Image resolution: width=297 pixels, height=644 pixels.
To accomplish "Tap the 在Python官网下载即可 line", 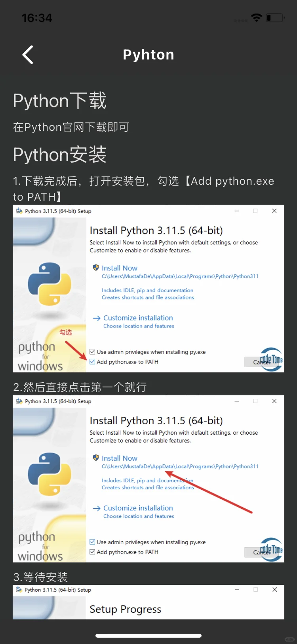I will (71, 127).
